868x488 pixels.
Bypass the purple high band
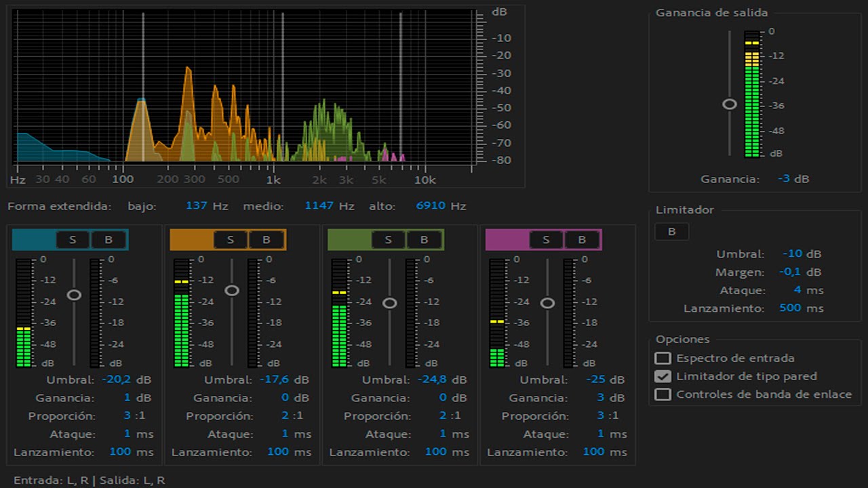(583, 239)
